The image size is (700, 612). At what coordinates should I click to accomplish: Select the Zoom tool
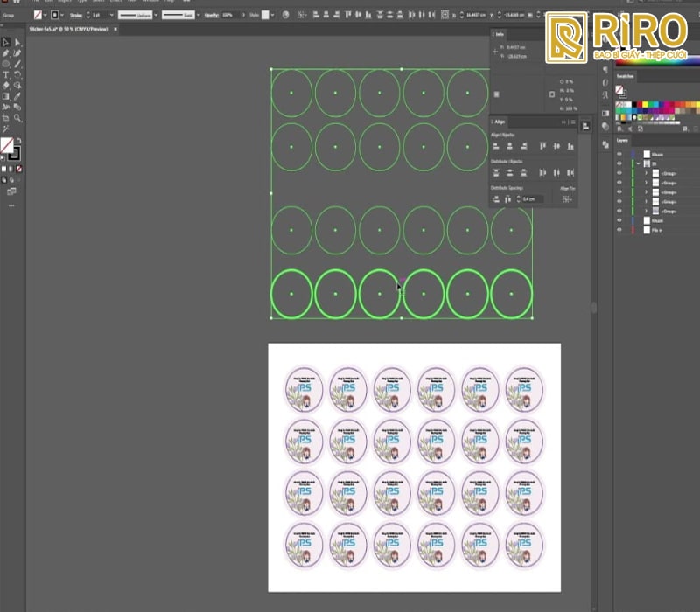pyautogui.click(x=17, y=118)
